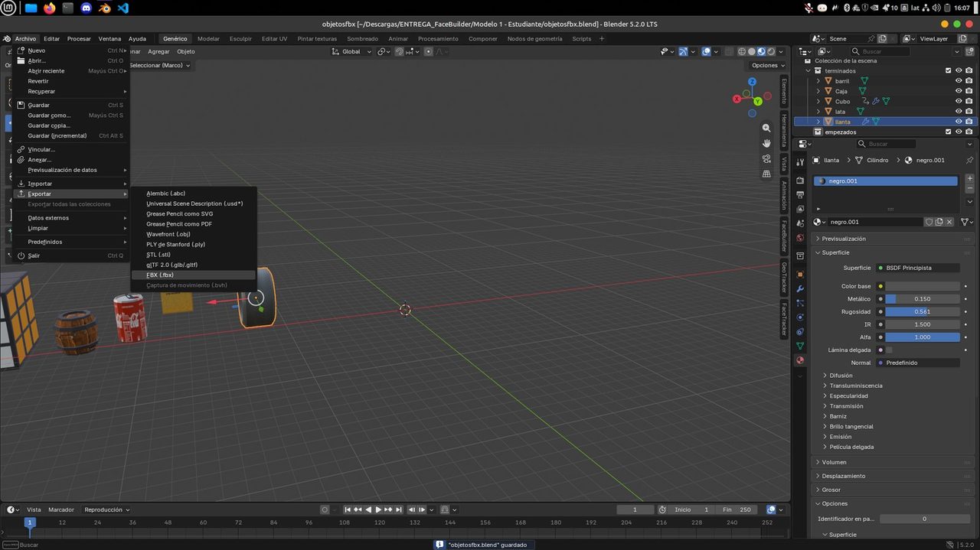Toggle snapping magnet in the header
The width and height of the screenshot is (980, 550).
pos(400,51)
